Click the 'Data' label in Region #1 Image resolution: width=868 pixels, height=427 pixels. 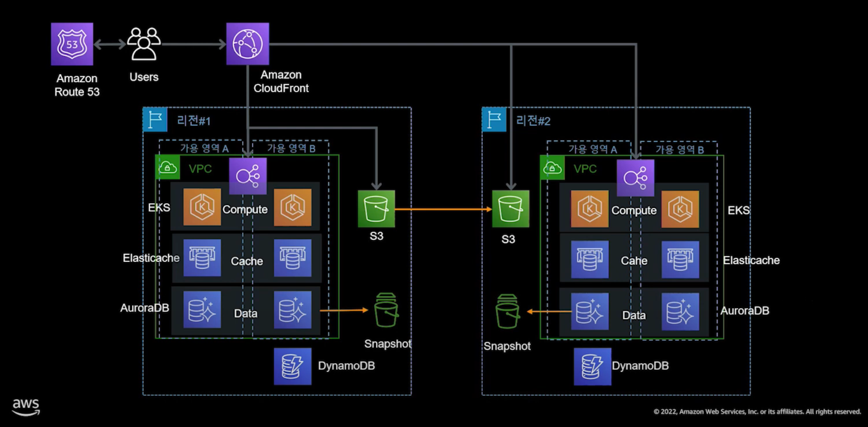pyautogui.click(x=246, y=313)
